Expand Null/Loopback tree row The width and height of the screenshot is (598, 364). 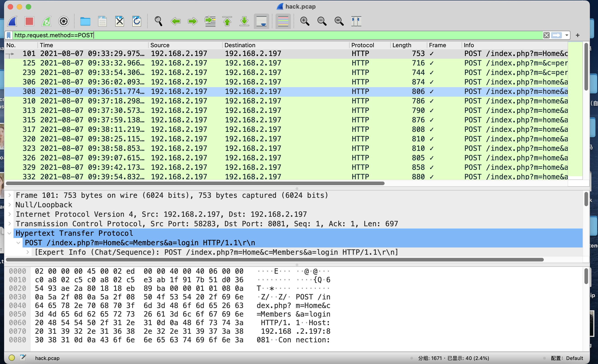click(x=10, y=205)
